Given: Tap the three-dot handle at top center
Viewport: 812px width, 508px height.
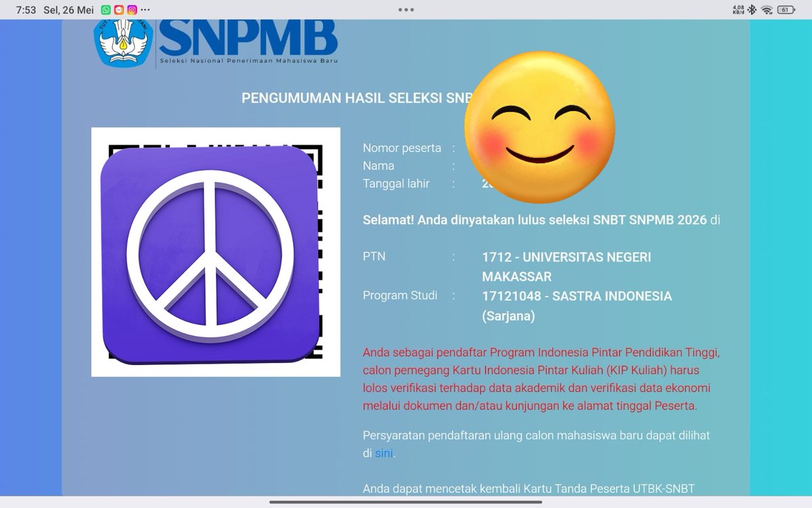Looking at the screenshot, I should (406, 9).
